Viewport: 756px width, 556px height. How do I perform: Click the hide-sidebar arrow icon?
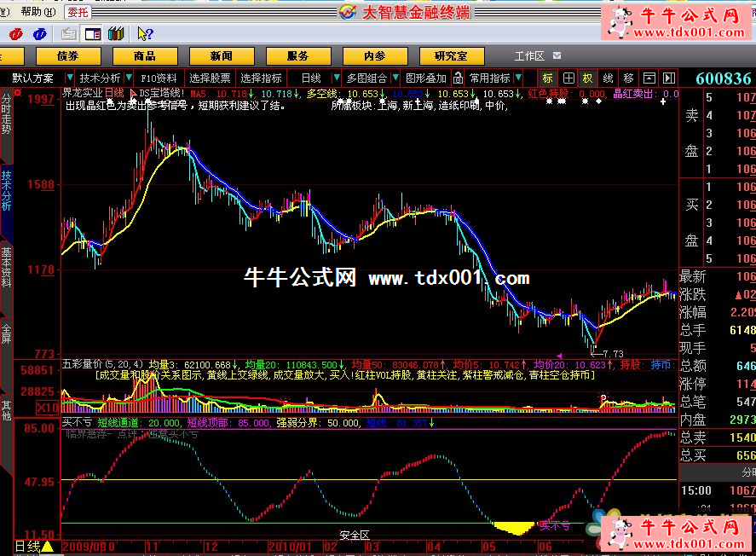click(x=669, y=78)
